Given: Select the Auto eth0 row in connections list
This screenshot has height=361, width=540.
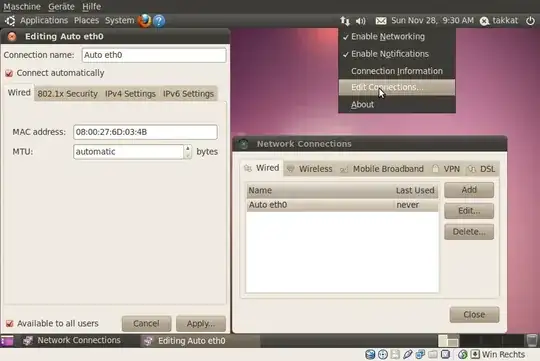Looking at the screenshot, I should point(343,205).
